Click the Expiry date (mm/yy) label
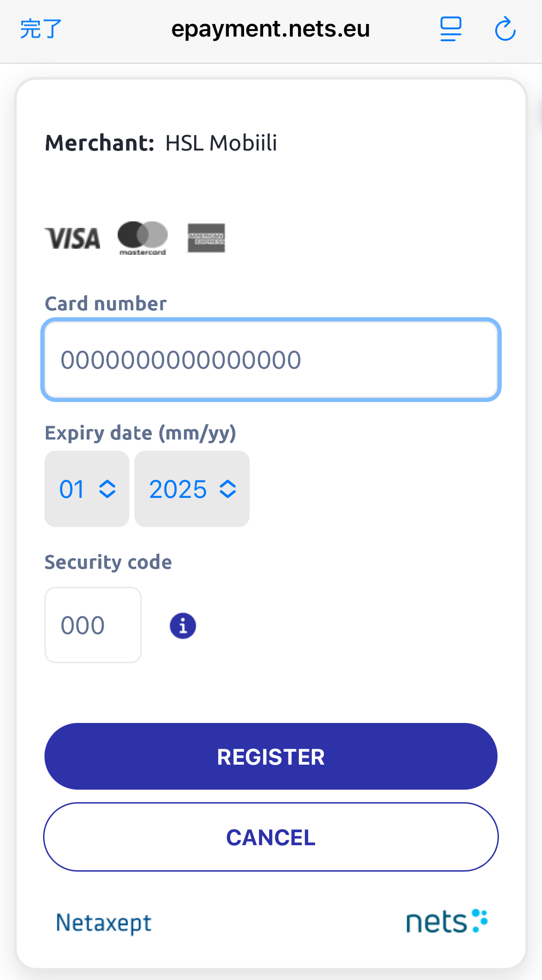Image resolution: width=542 pixels, height=980 pixels. point(140,433)
